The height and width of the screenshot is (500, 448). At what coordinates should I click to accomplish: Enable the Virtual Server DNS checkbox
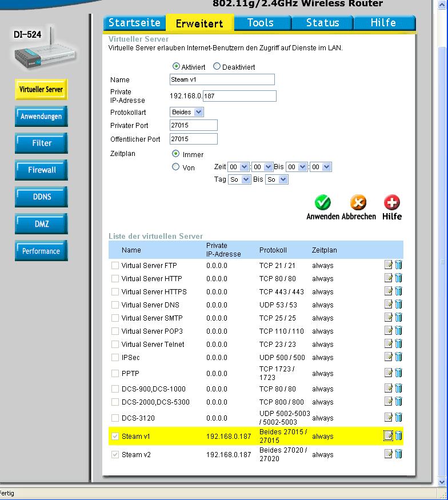coord(115,305)
